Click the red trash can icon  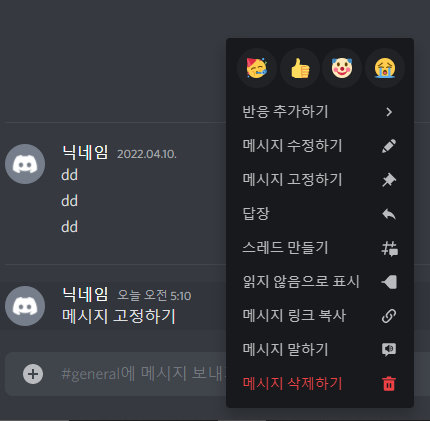[x=389, y=384]
